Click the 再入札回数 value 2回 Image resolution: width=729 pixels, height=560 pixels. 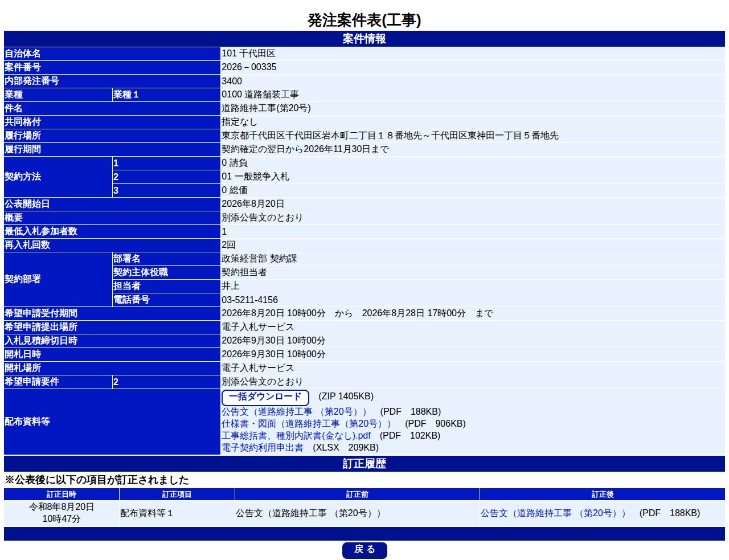pyautogui.click(x=228, y=245)
